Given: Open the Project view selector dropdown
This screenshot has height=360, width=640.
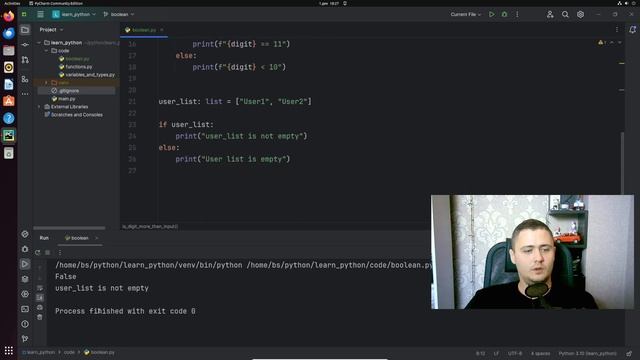Looking at the screenshot, I should [51, 30].
